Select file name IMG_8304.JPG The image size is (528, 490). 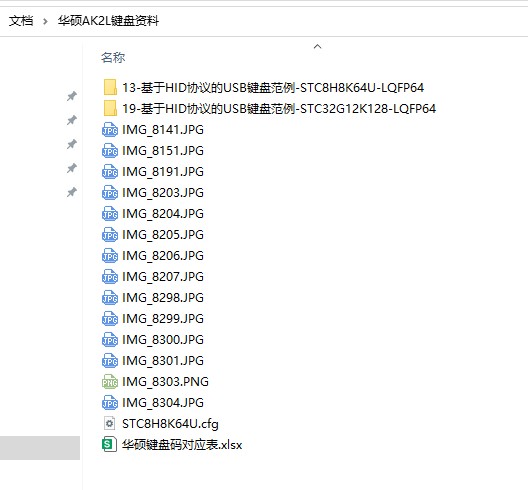[x=163, y=402]
